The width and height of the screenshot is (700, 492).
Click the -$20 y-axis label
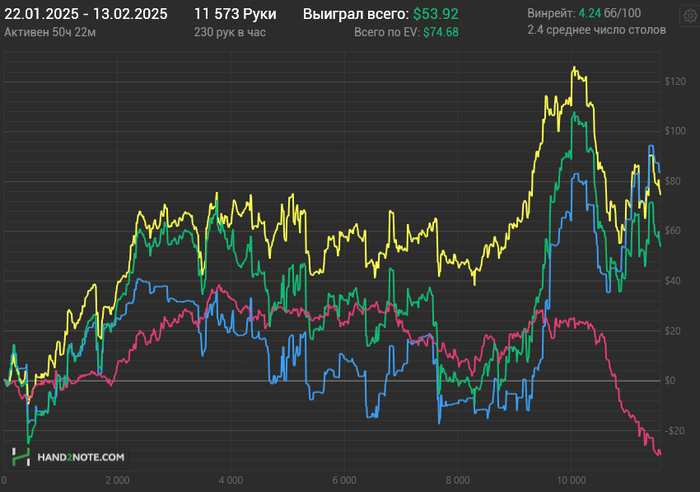click(x=674, y=430)
